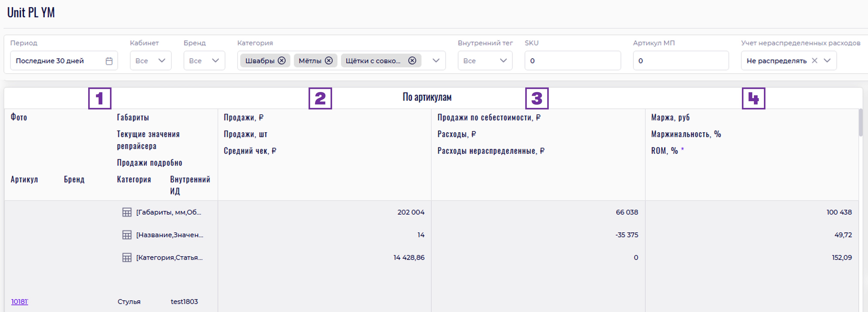This screenshot has height=312, width=868.
Task: Open article link 10181
Action: click(20, 302)
